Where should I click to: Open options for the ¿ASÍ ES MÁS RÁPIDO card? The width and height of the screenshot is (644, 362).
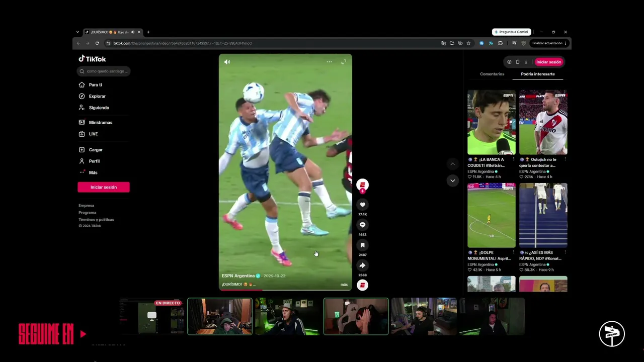565,253
